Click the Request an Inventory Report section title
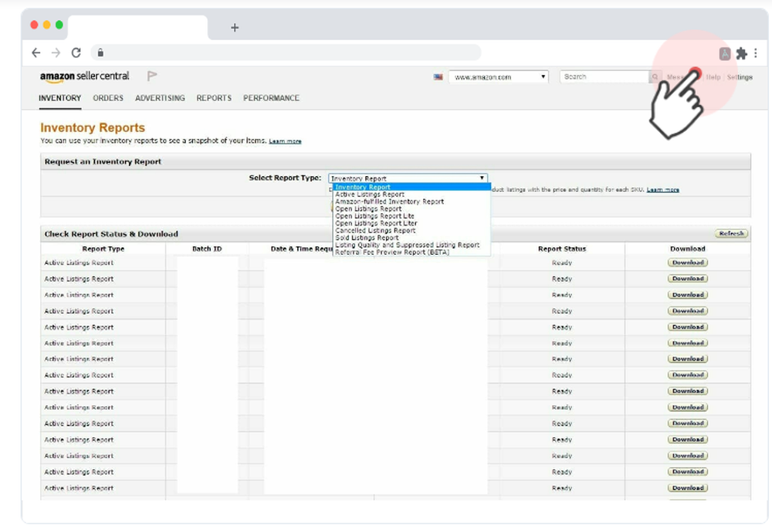 click(103, 161)
